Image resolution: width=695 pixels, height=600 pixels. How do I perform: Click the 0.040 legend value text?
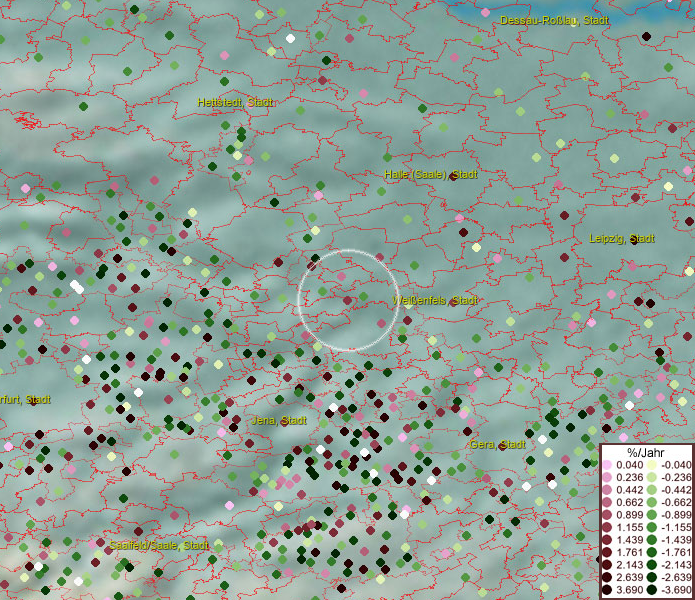629,465
